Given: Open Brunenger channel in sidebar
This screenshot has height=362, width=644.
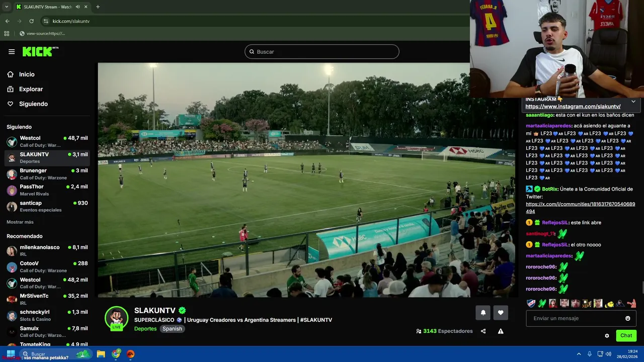Looking at the screenshot, I should pos(47,173).
